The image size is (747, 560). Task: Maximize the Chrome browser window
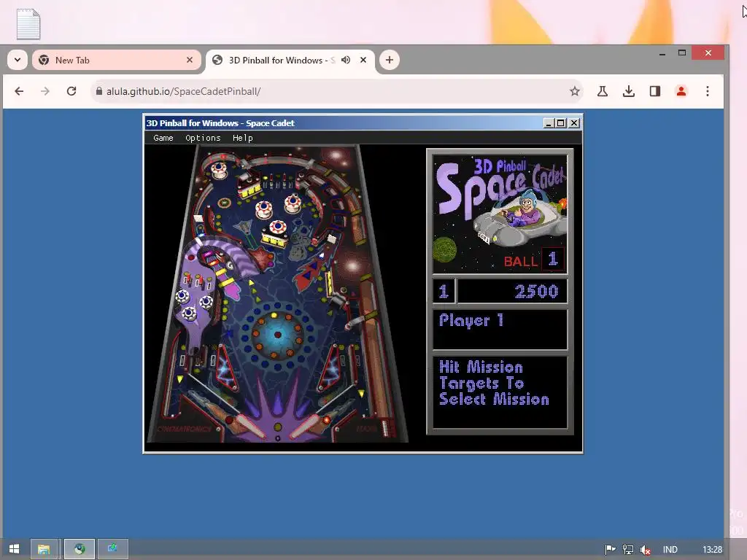pos(682,52)
